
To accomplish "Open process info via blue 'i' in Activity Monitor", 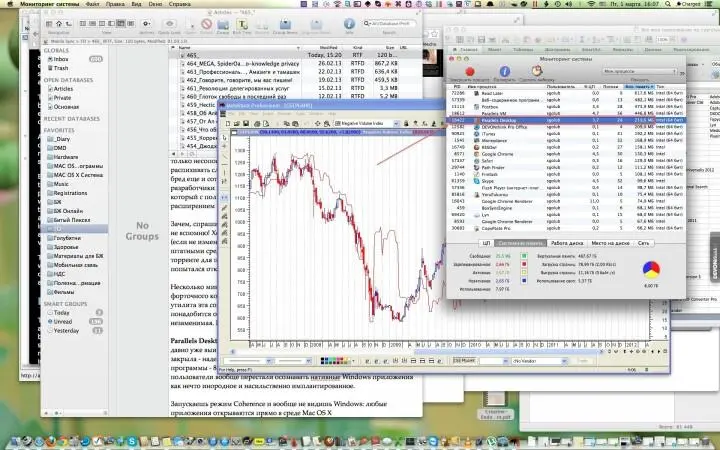I will click(x=504, y=71).
